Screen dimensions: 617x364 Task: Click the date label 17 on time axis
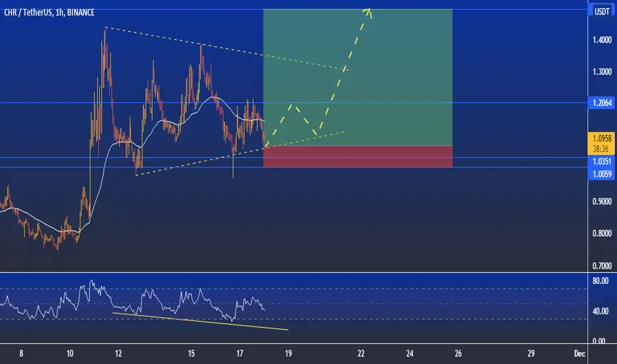coord(240,353)
